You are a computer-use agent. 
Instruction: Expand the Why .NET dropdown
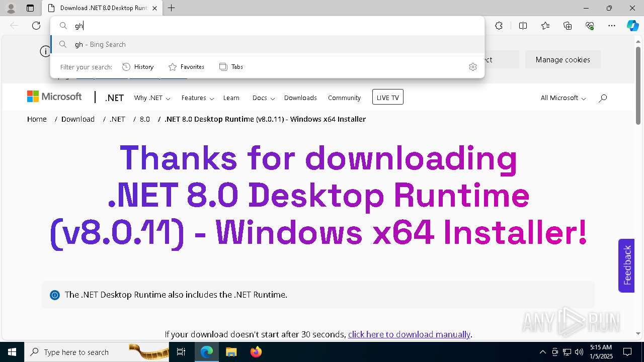pyautogui.click(x=152, y=98)
